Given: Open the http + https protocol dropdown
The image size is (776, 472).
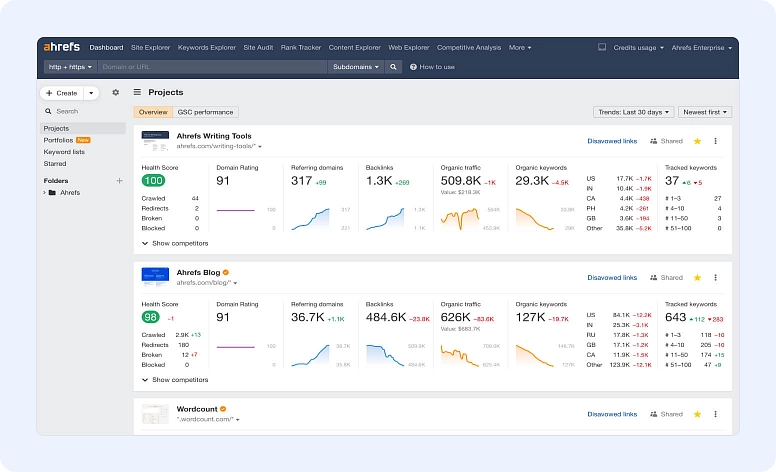Looking at the screenshot, I should 70,67.
